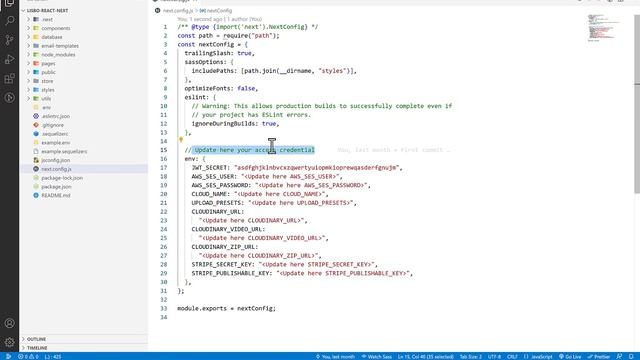The height and width of the screenshot is (360, 640).
Task: Expand the utils folder
Action: click(29, 98)
